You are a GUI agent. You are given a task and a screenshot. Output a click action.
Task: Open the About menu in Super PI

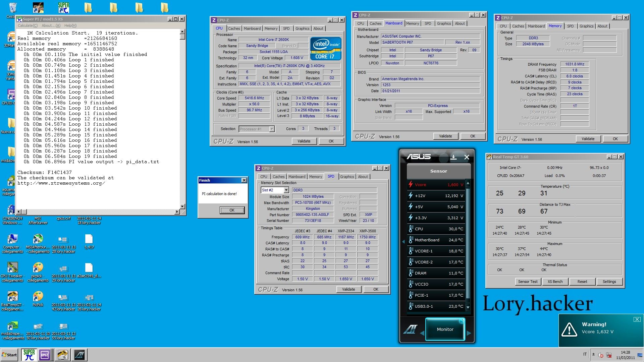coord(51,25)
